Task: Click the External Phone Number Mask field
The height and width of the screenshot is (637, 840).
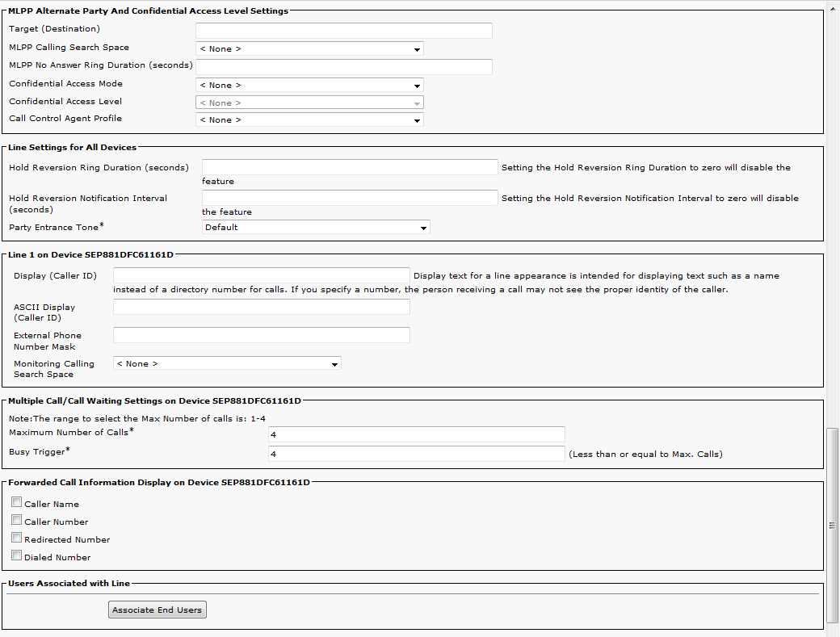Action: [262, 335]
